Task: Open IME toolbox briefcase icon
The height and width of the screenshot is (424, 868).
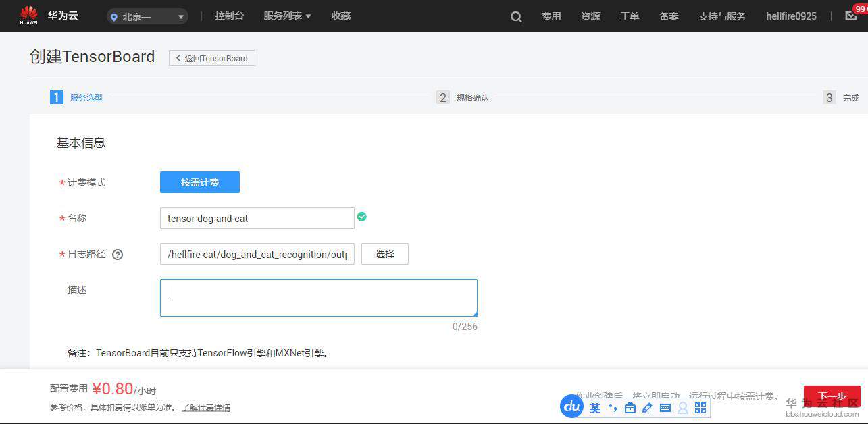Action: [x=630, y=408]
